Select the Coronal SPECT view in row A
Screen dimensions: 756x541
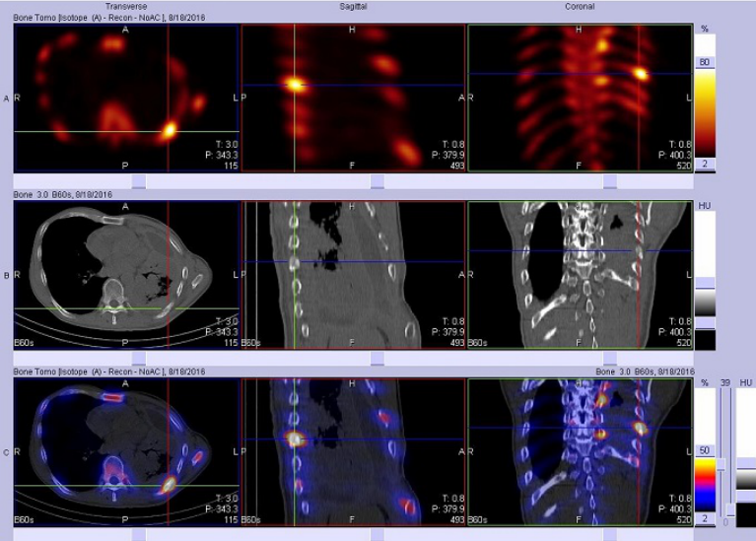579,98
